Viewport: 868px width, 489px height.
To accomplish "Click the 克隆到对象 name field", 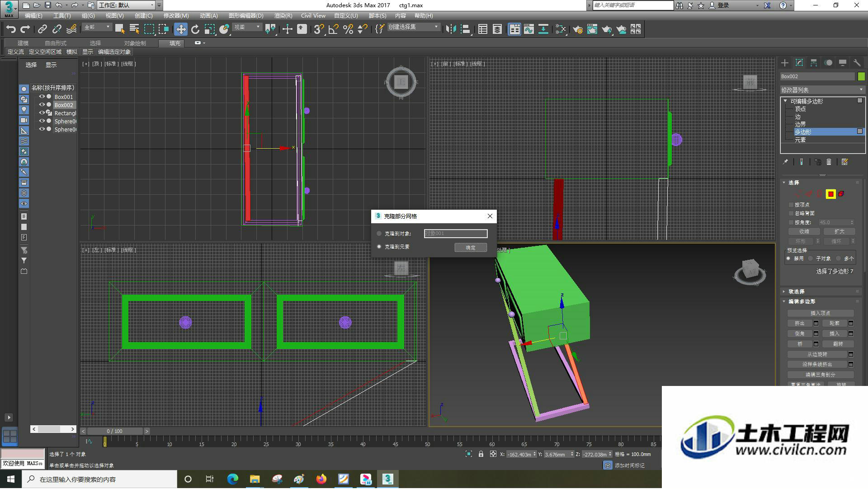I will (x=456, y=234).
